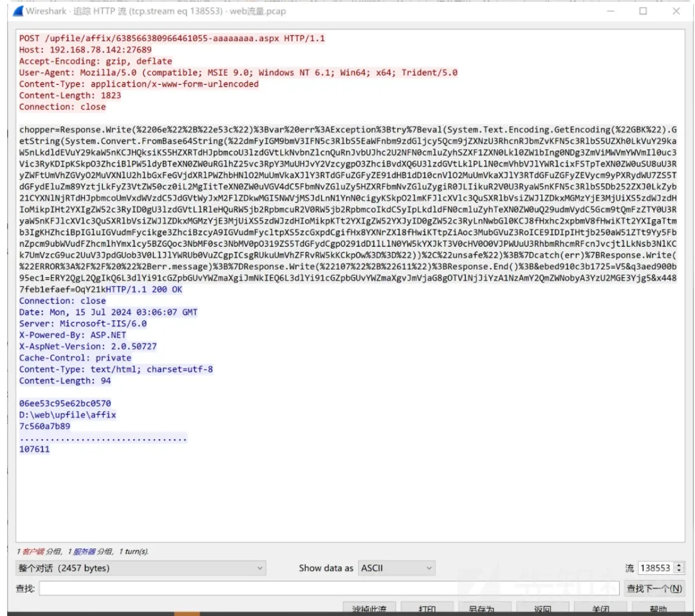The image size is (695, 616).
Task: Close the Wireshark stream window with X
Action: click(x=676, y=11)
